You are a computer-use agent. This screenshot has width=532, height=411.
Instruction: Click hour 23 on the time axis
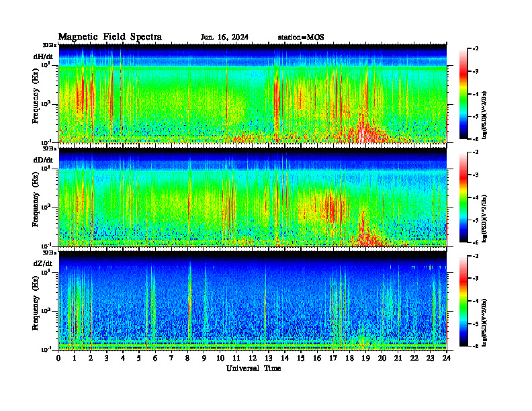(x=431, y=358)
